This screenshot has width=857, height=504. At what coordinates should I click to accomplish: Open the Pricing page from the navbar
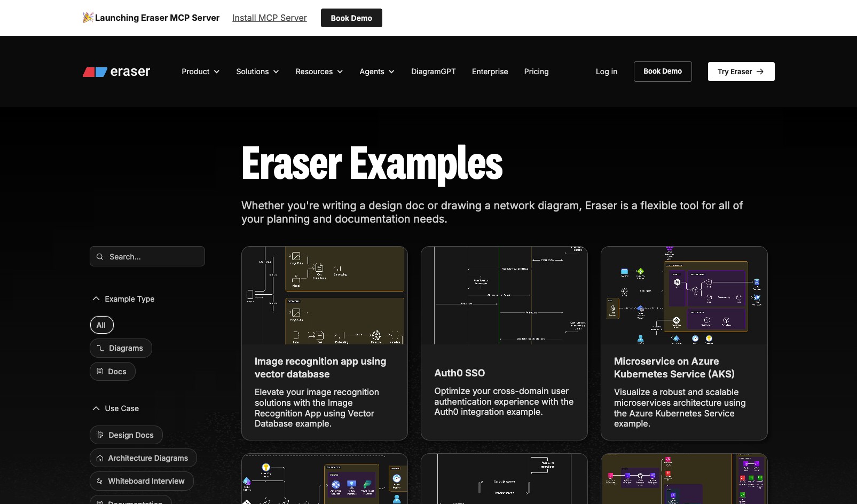(x=536, y=71)
